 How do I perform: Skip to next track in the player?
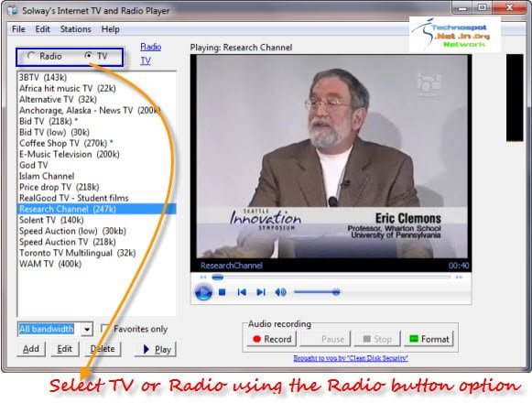261,292
